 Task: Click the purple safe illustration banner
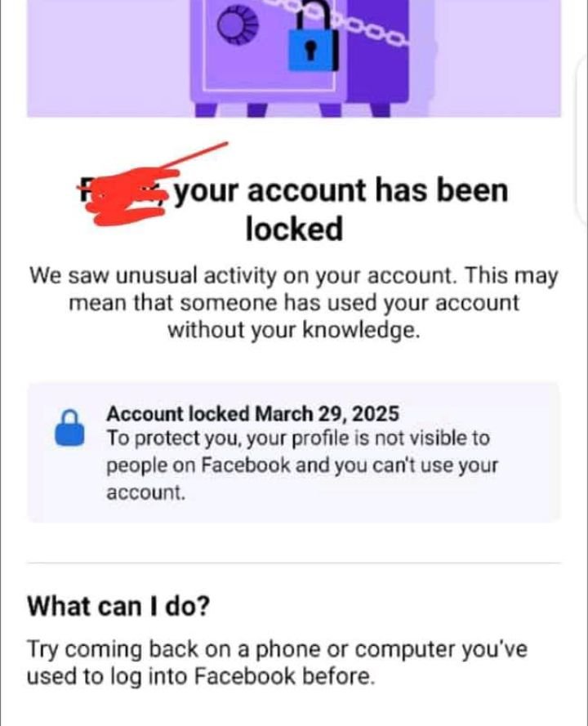(x=294, y=58)
